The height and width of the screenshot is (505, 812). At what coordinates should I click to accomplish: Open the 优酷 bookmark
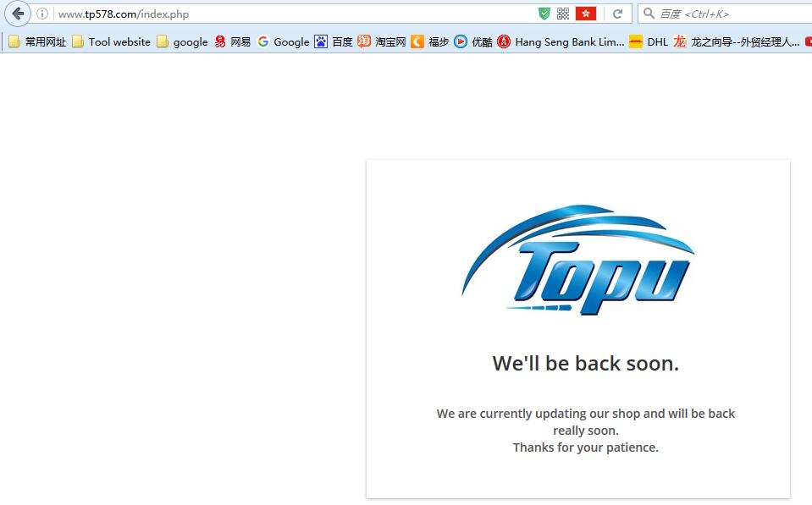click(x=473, y=42)
